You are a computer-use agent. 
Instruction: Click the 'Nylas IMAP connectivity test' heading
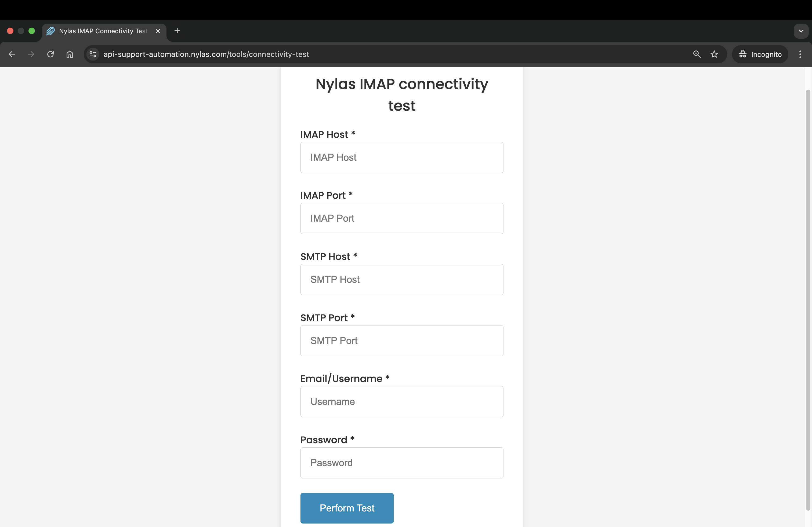[x=401, y=94]
